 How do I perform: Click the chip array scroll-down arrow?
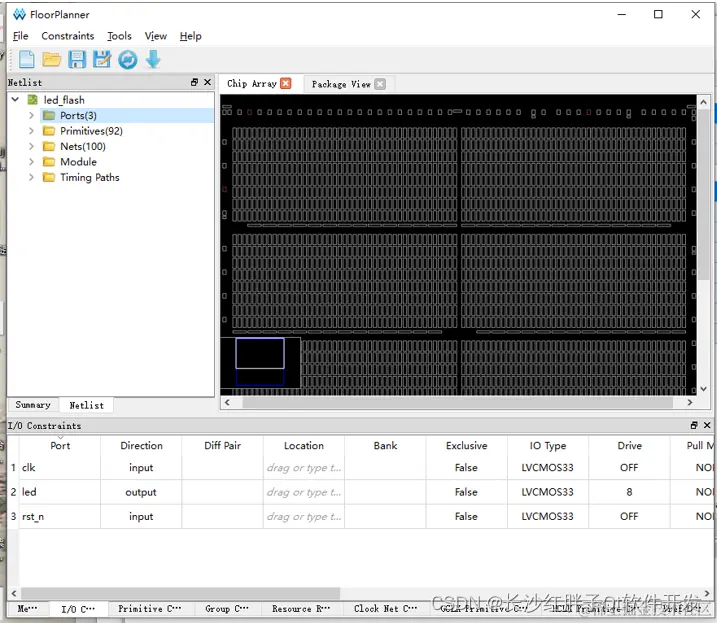tap(703, 389)
